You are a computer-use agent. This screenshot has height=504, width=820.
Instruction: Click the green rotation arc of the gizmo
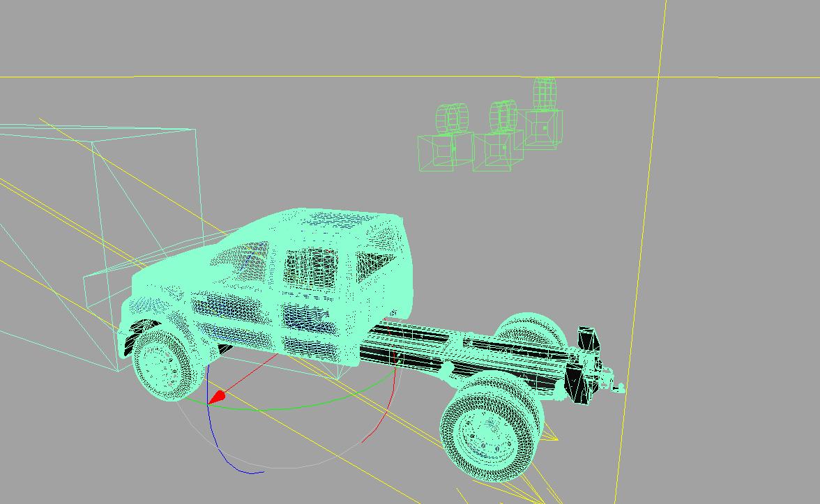point(300,407)
